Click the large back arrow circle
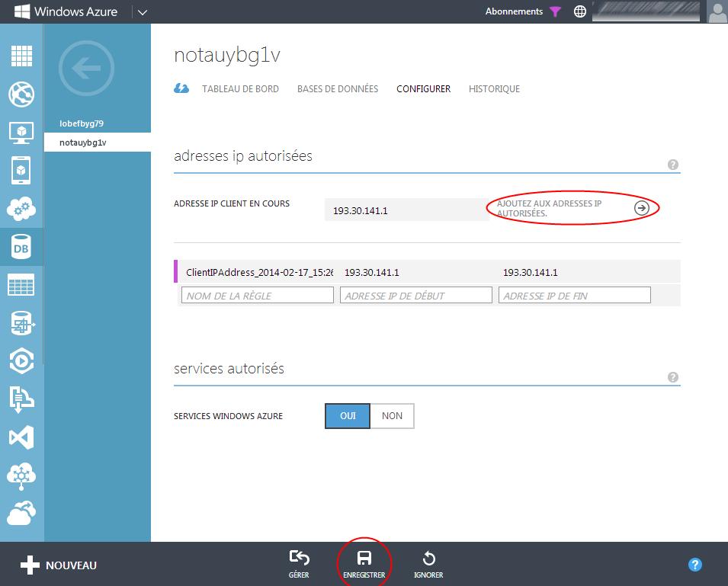Image resolution: width=728 pixels, height=586 pixels. [86, 69]
